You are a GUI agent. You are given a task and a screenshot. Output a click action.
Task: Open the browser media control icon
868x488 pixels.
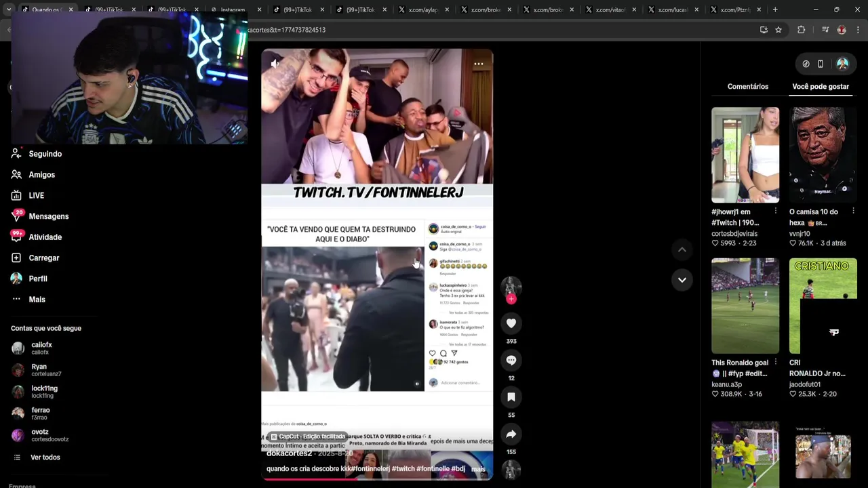825,30
